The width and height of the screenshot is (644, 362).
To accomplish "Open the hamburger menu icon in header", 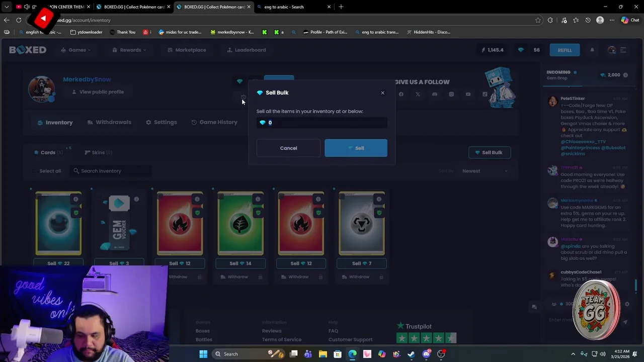I will point(623,50).
